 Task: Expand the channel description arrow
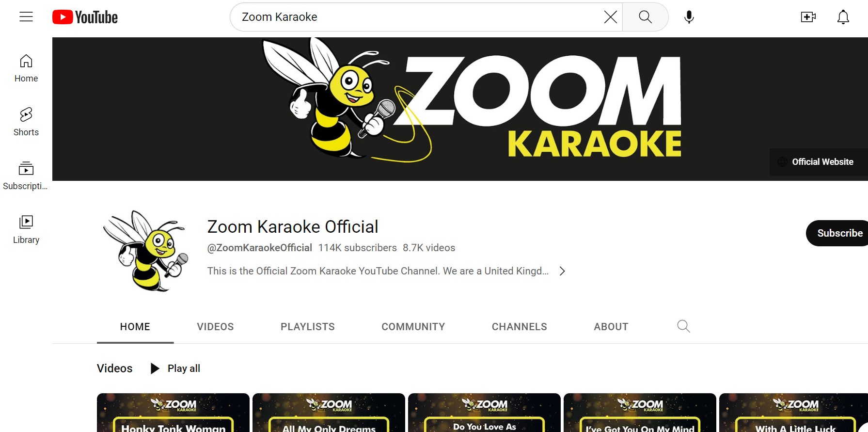562,271
